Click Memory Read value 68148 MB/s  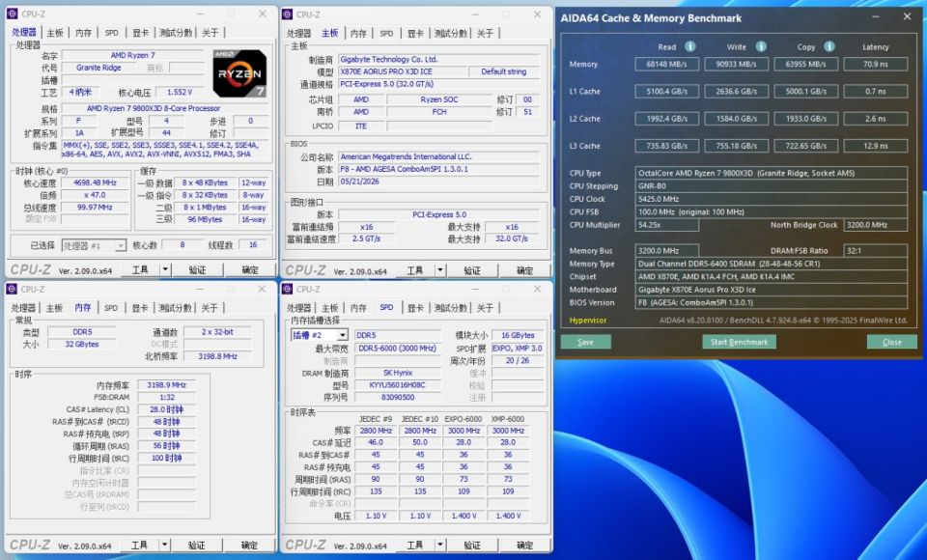[x=667, y=64]
